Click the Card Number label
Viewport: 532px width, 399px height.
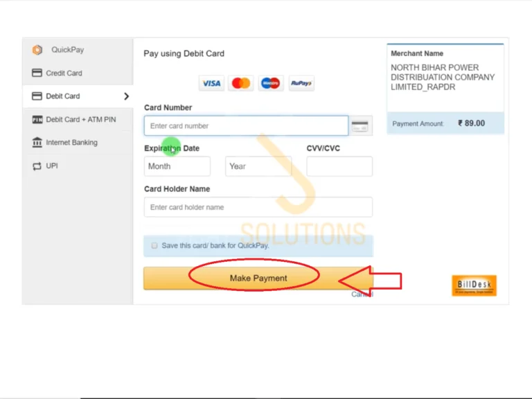pyautogui.click(x=168, y=107)
